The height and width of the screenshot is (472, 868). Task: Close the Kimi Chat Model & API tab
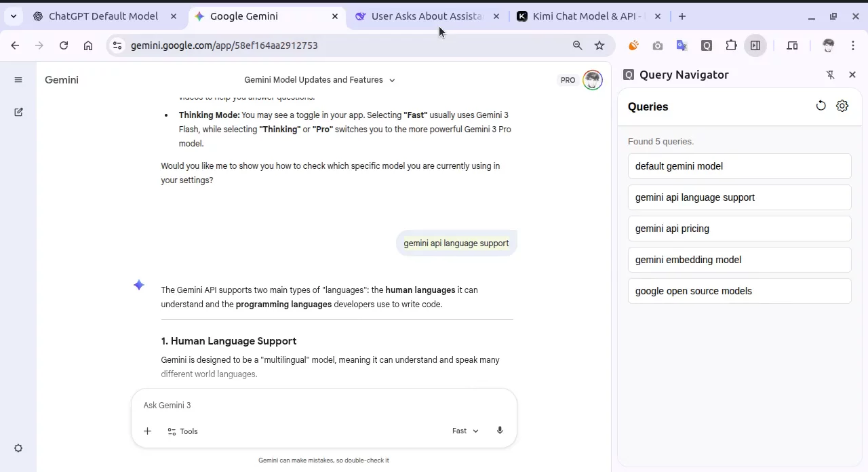[657, 16]
